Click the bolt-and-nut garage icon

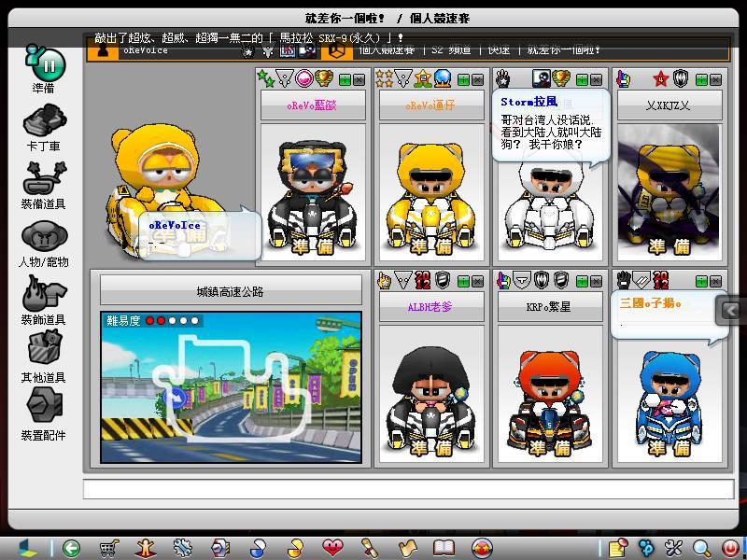click(220, 549)
